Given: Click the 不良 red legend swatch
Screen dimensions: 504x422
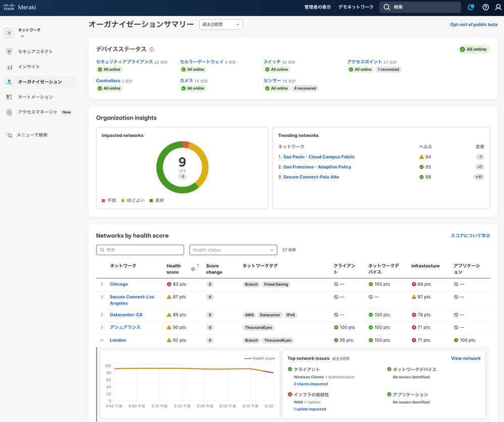Looking at the screenshot, I should click(103, 201).
